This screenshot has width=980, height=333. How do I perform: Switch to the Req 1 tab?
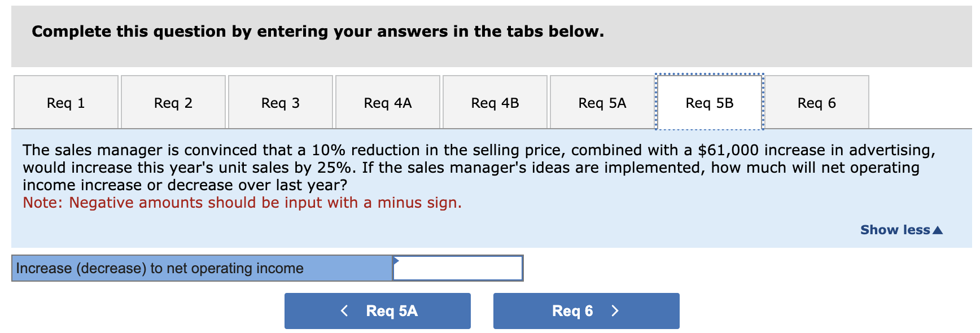tap(65, 102)
